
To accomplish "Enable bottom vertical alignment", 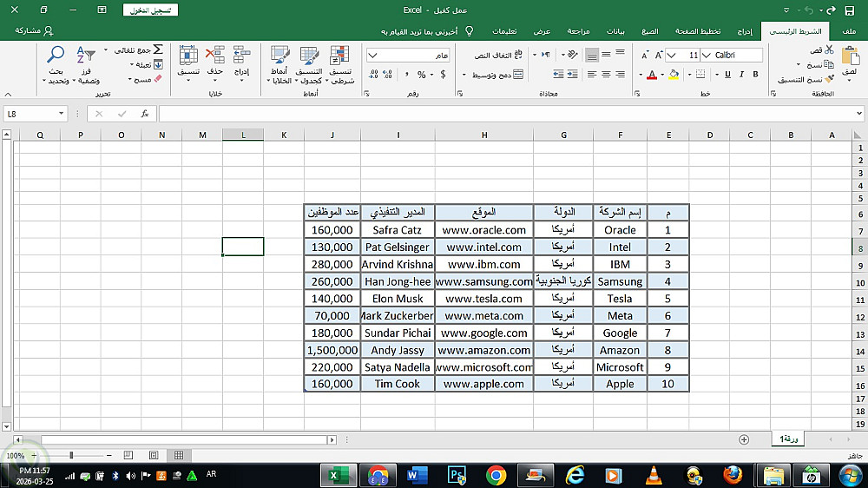I will [x=592, y=55].
